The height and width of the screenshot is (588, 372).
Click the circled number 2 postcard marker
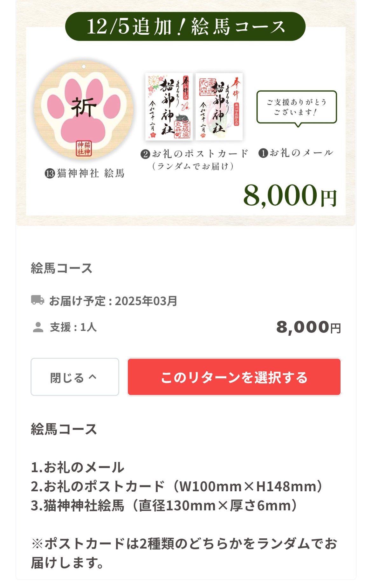145,154
